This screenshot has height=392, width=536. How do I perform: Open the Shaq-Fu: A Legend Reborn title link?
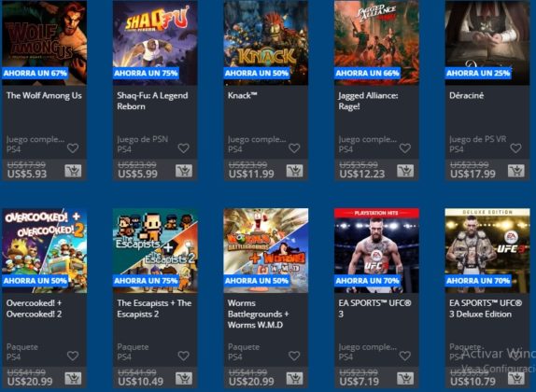click(152, 101)
